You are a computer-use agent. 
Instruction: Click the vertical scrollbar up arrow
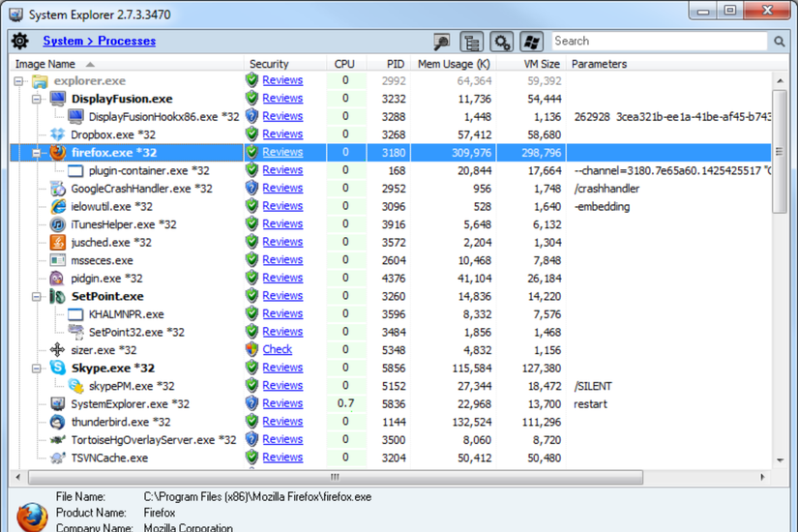(780, 80)
